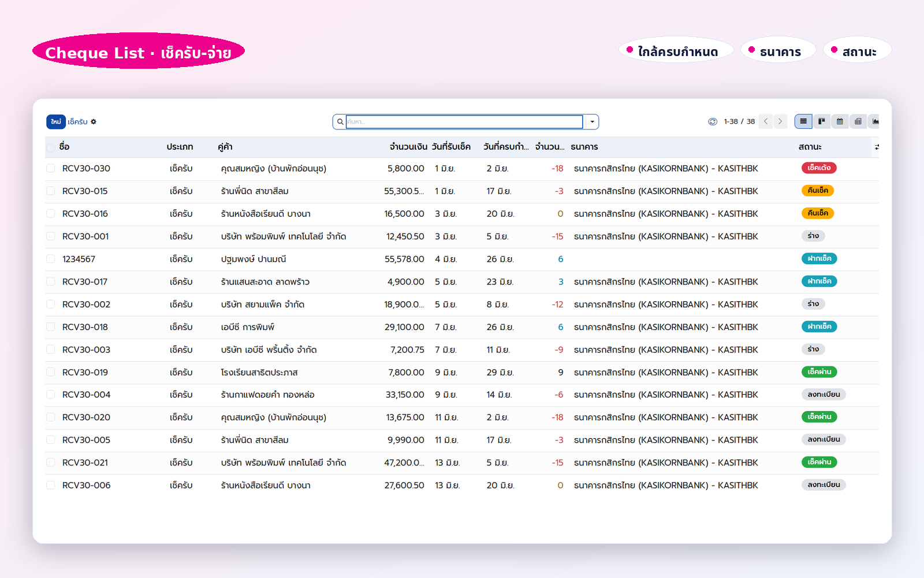Click the search magnifier icon

click(x=340, y=122)
